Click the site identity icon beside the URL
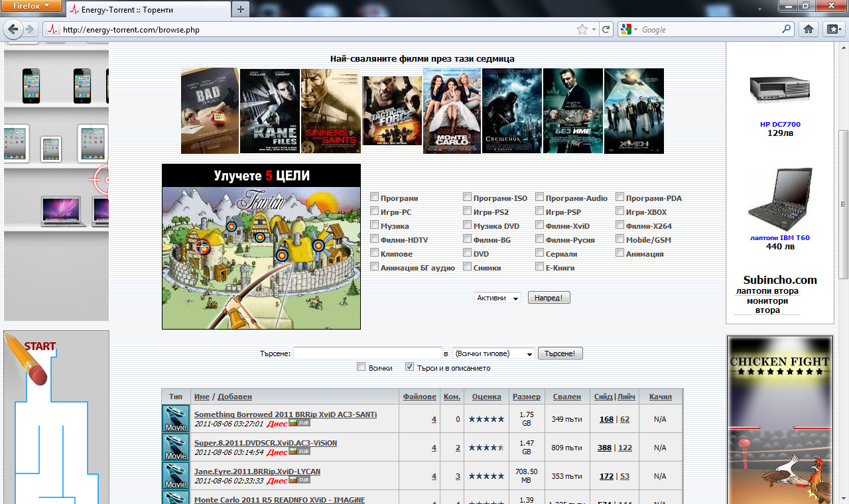849x504 pixels. pyautogui.click(x=52, y=29)
